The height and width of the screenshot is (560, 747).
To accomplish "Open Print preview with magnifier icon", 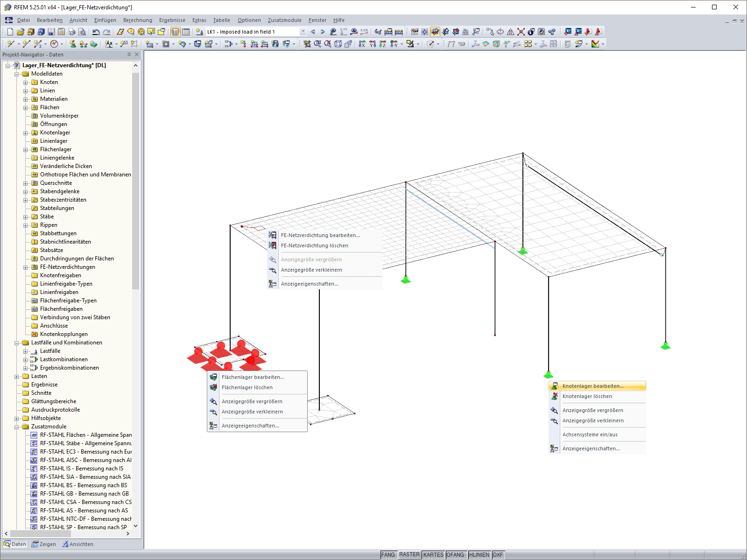I will pos(82,32).
